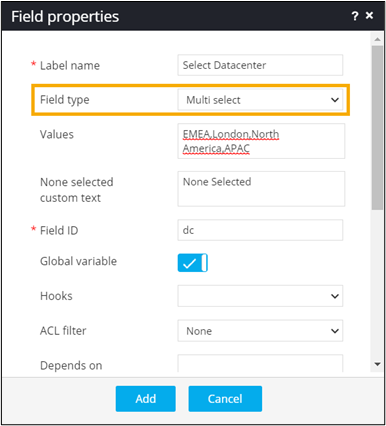
Task: Open the Field type Multi select dropdown
Action: point(260,100)
